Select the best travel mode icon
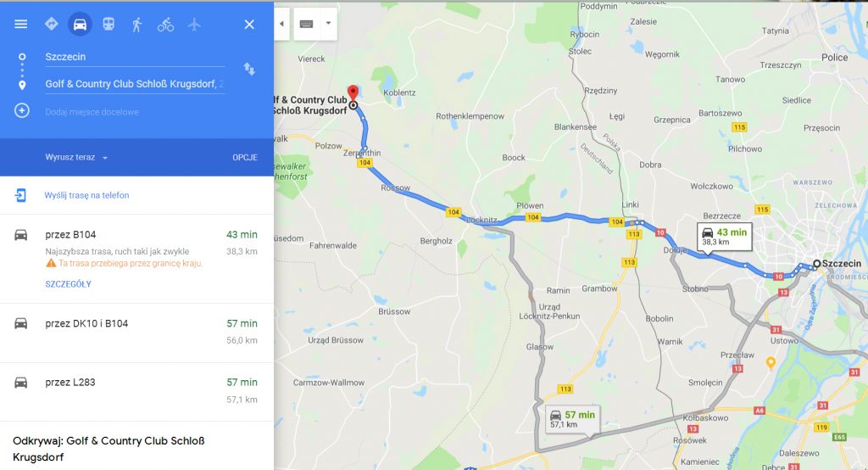 (x=52, y=24)
